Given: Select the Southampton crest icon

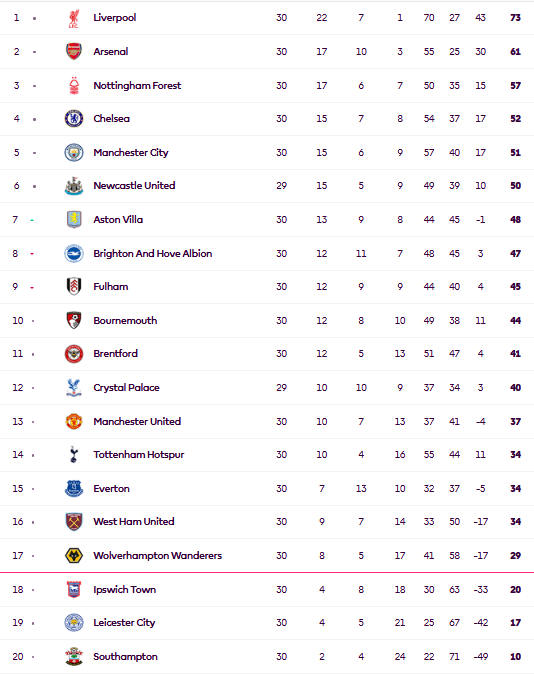Looking at the screenshot, I should click(74, 656).
